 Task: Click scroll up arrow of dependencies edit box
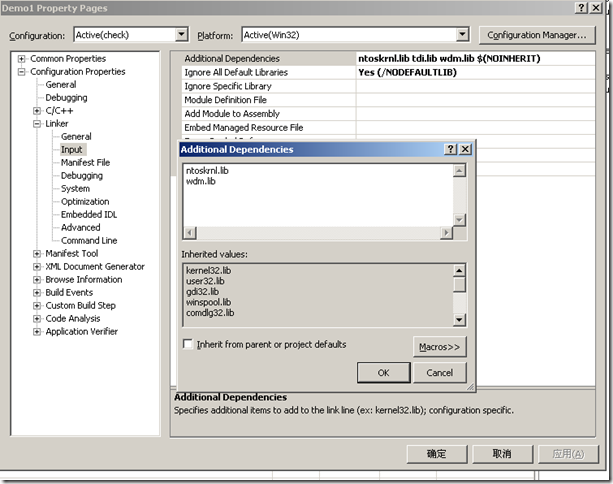(x=459, y=171)
